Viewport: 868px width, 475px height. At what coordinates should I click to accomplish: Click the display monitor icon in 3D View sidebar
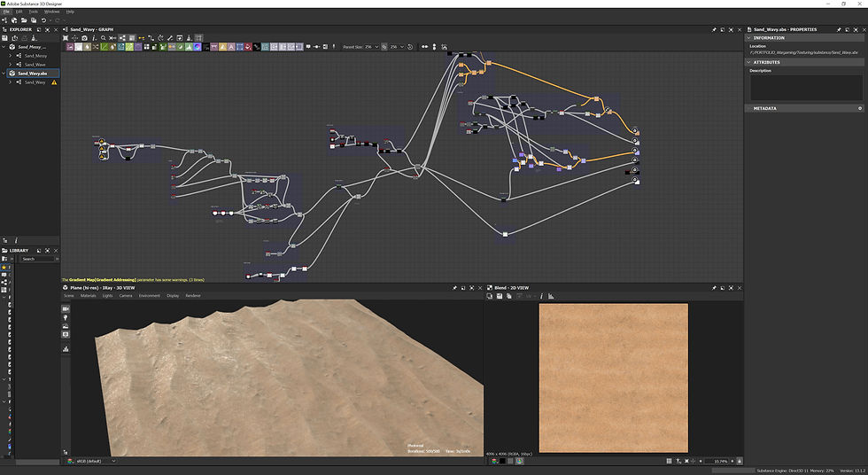pyautogui.click(x=66, y=334)
